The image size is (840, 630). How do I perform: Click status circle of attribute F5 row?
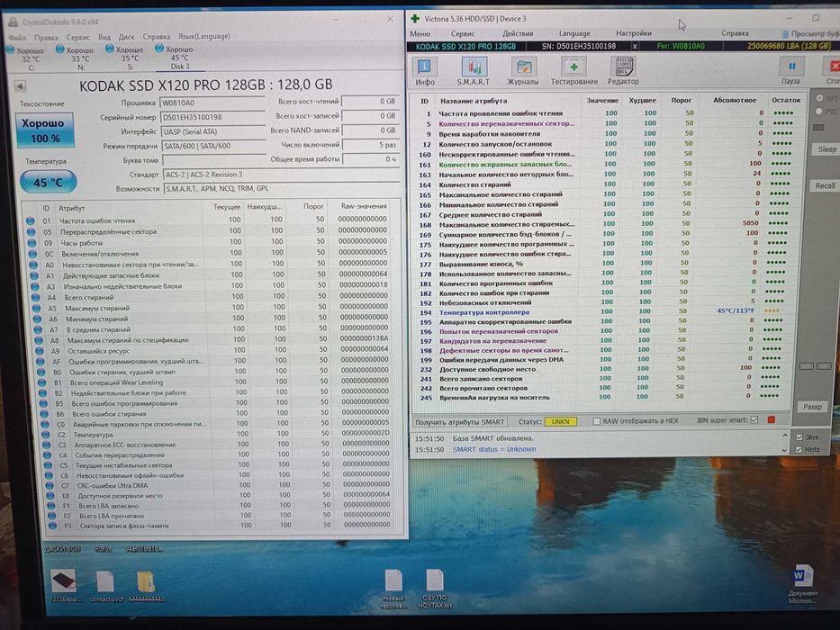[x=52, y=526]
